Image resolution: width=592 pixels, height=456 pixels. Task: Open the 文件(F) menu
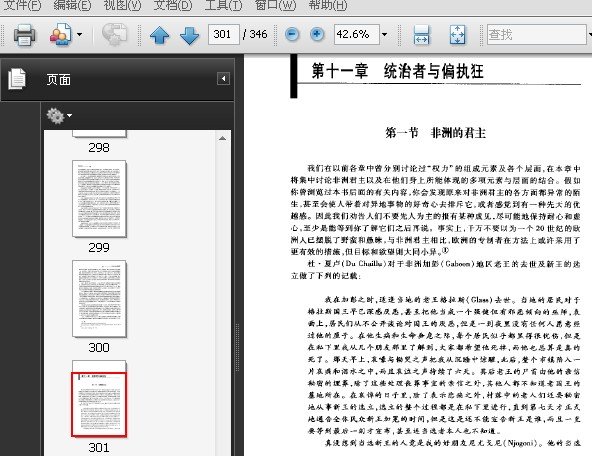(22, 5)
